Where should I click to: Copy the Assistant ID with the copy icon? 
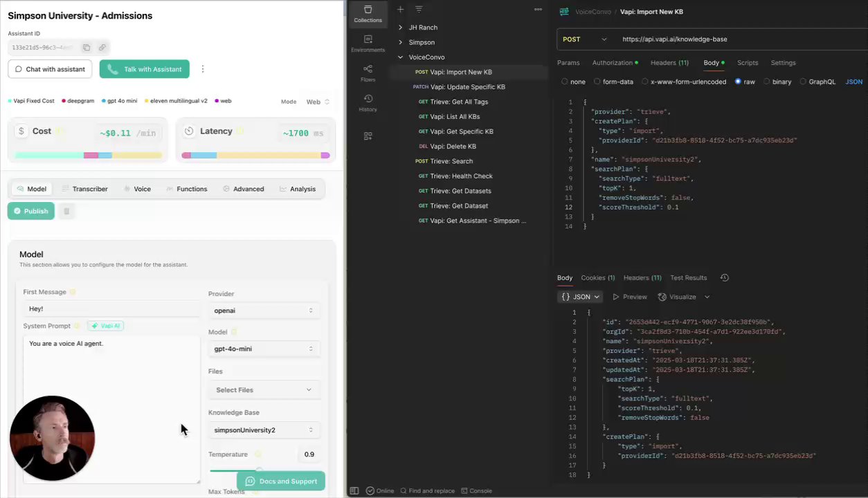click(x=87, y=48)
